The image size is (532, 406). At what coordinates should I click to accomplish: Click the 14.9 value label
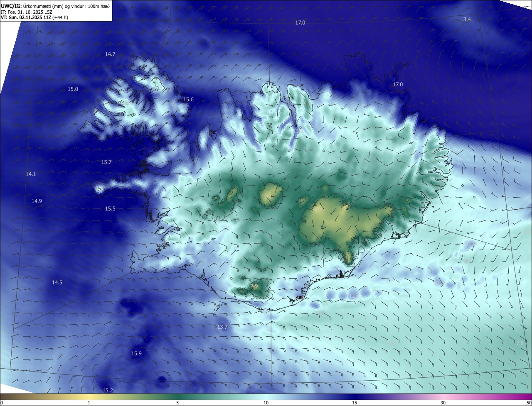(x=37, y=201)
